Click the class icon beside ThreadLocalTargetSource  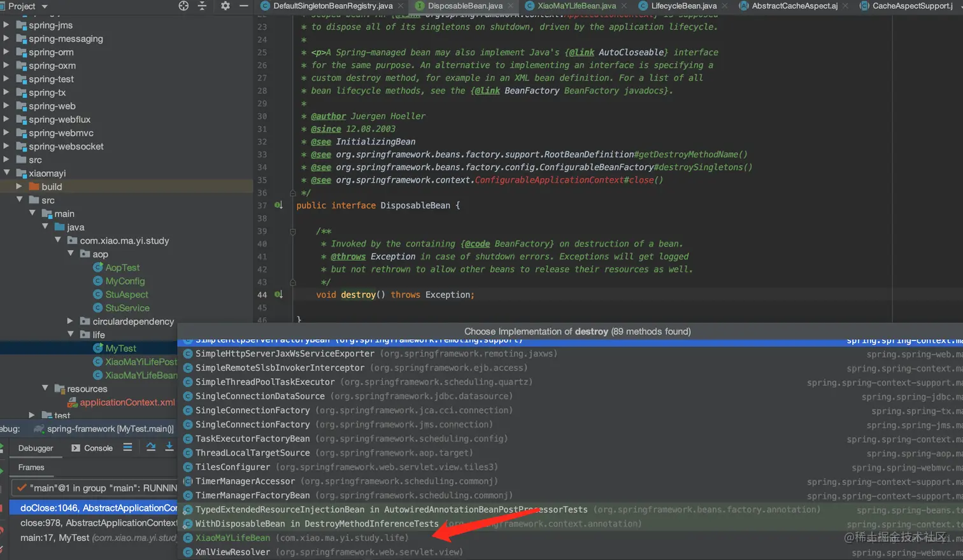click(188, 453)
